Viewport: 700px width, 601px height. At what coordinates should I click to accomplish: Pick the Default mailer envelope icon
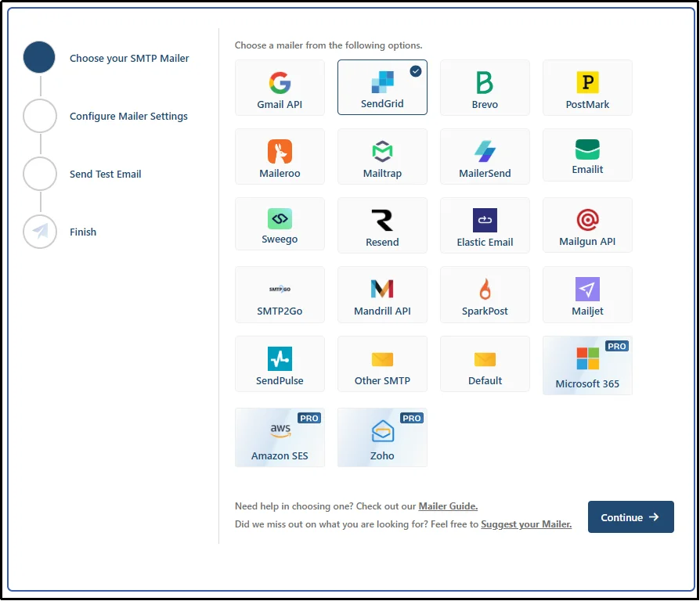click(485, 359)
